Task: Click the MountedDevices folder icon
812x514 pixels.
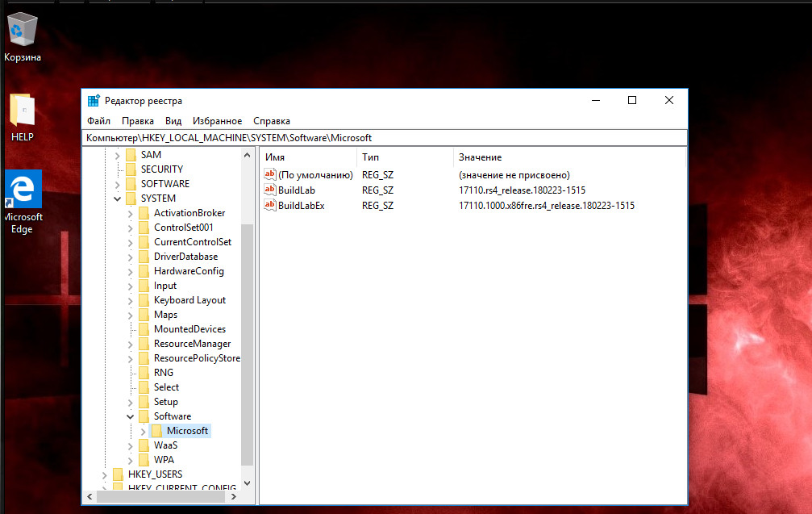Action: [x=144, y=329]
